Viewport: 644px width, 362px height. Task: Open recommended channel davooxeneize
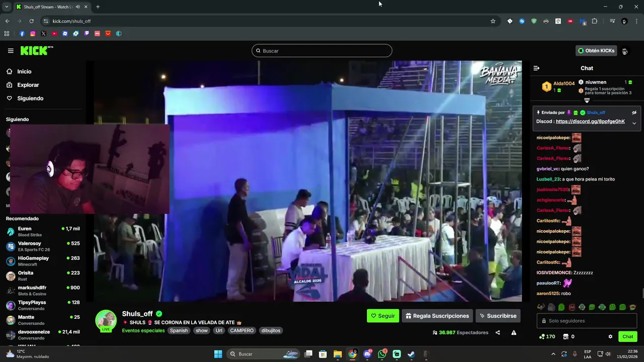(x=43, y=335)
